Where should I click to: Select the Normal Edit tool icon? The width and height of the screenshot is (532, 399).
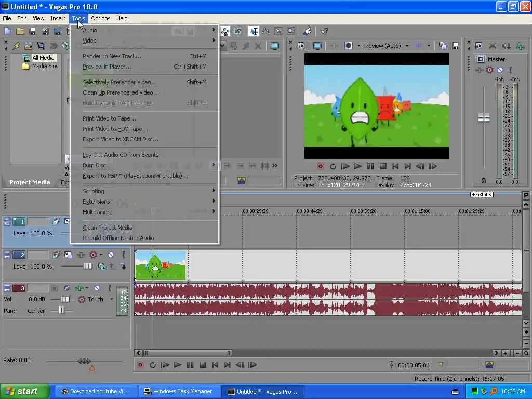coord(254,31)
